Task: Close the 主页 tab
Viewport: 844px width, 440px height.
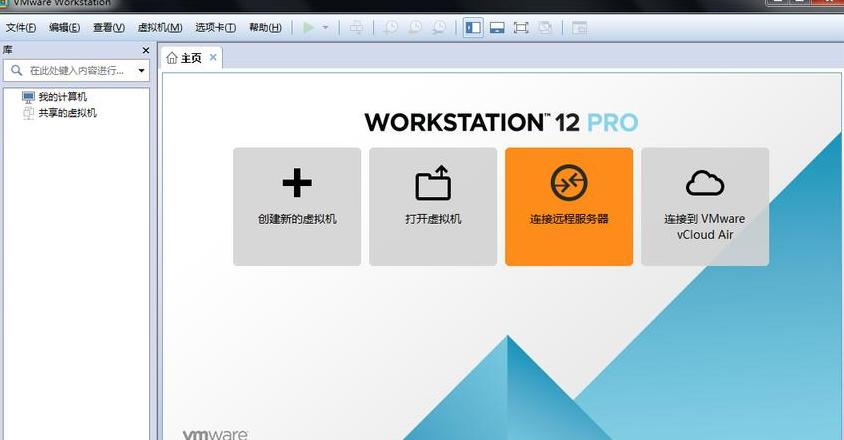Action: click(213, 57)
